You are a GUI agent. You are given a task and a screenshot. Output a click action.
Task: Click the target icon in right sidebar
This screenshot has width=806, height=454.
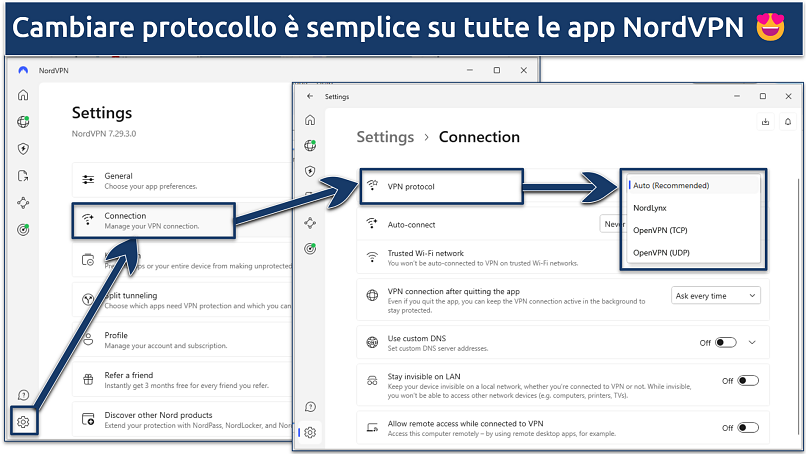tap(310, 248)
